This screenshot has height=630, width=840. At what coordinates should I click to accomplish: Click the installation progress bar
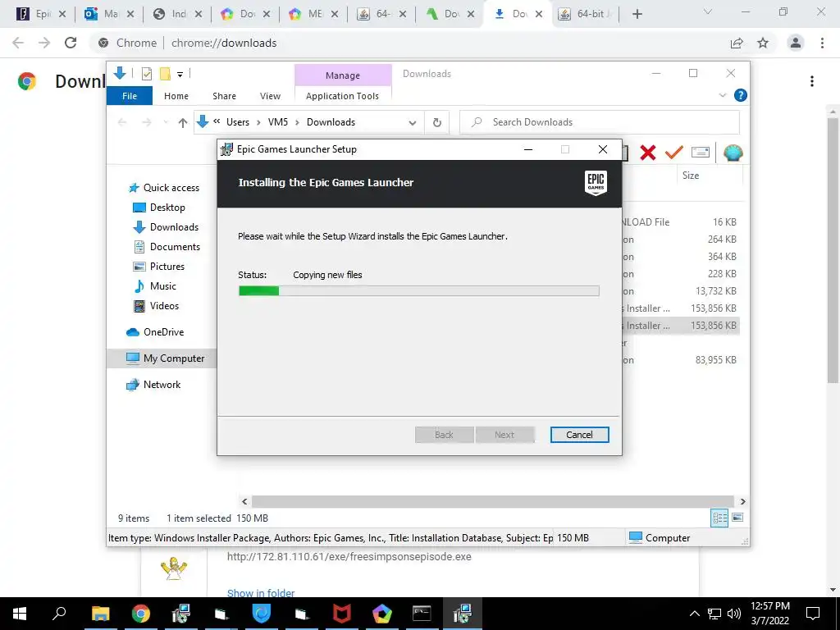click(418, 291)
